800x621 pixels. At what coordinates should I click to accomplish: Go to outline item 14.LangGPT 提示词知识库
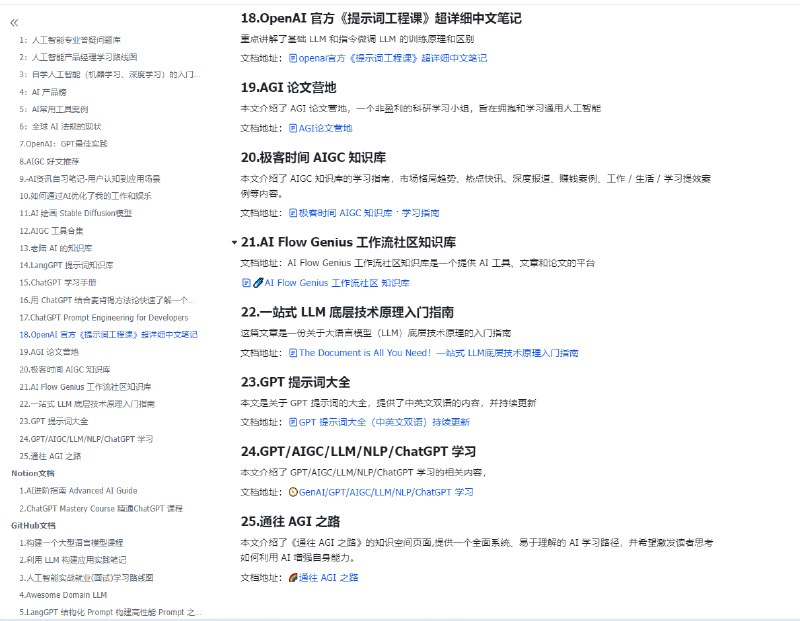[66, 265]
